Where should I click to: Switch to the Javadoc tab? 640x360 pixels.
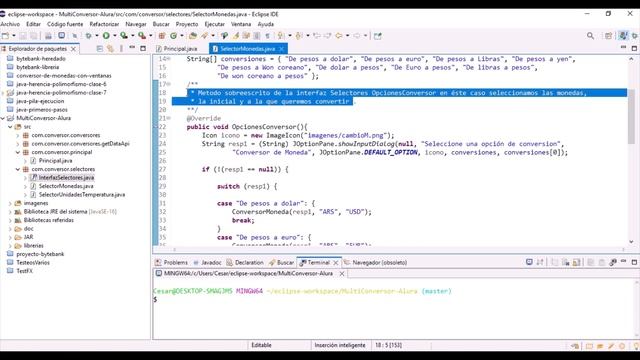(x=207, y=262)
